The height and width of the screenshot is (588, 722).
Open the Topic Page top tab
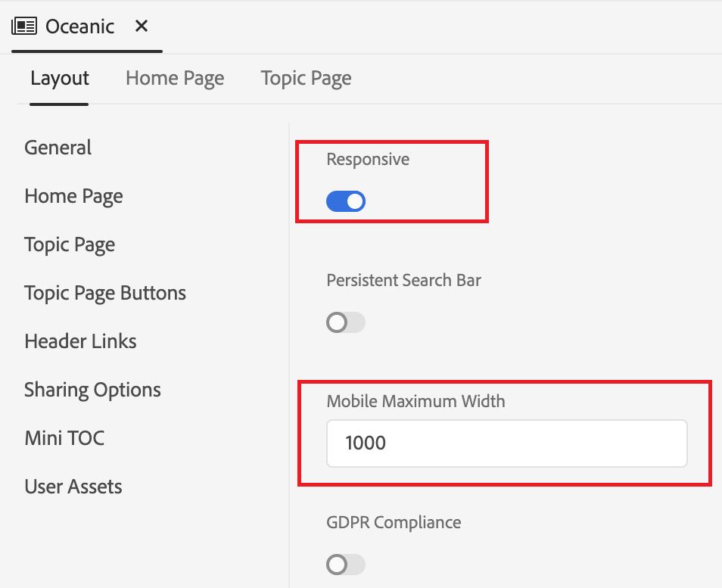306,78
